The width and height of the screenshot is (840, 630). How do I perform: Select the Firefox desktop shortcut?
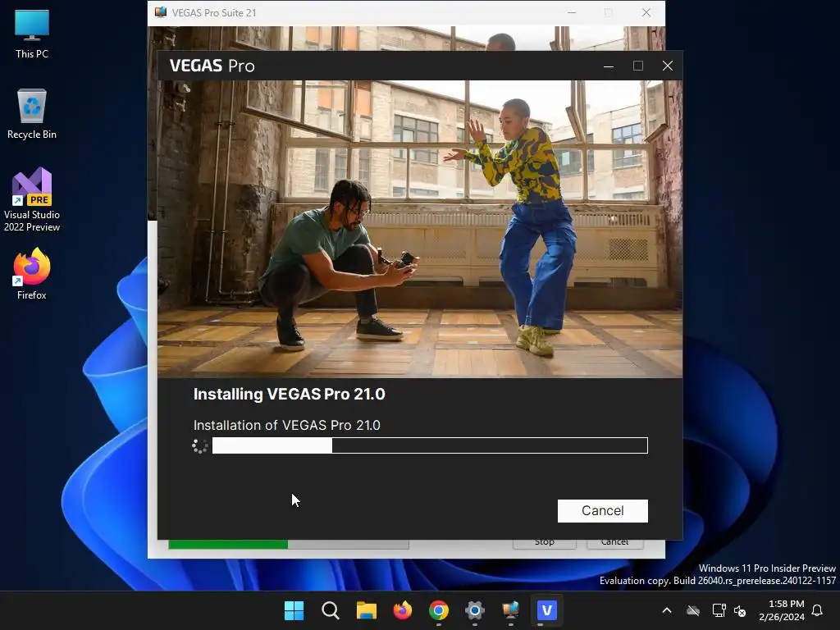[x=32, y=274]
